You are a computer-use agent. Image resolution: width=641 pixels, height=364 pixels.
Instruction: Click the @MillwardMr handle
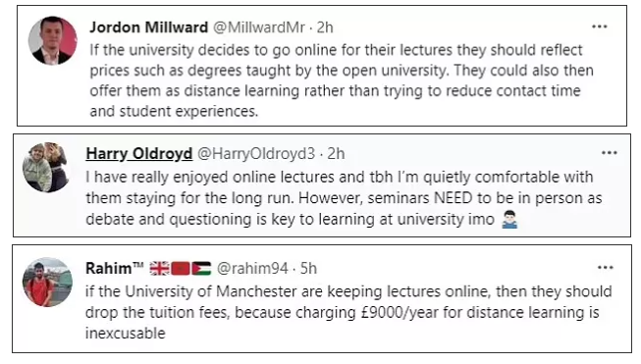click(259, 27)
